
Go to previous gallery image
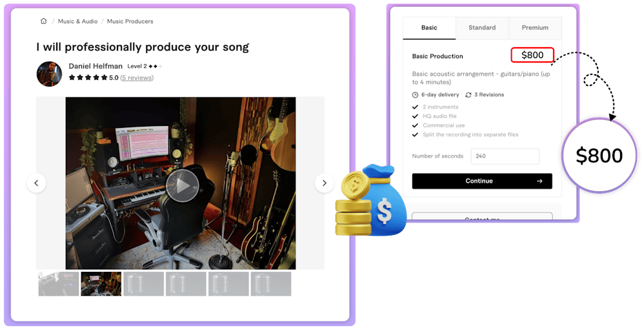click(36, 183)
